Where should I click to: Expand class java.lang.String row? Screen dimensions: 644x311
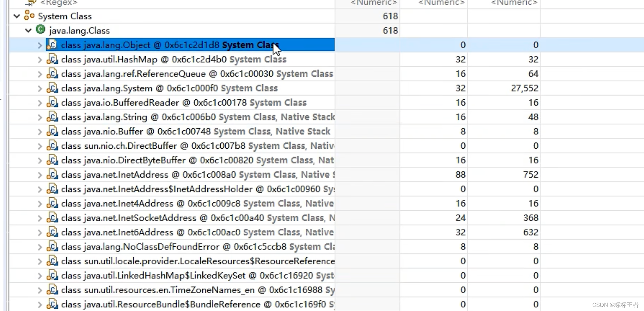click(40, 117)
